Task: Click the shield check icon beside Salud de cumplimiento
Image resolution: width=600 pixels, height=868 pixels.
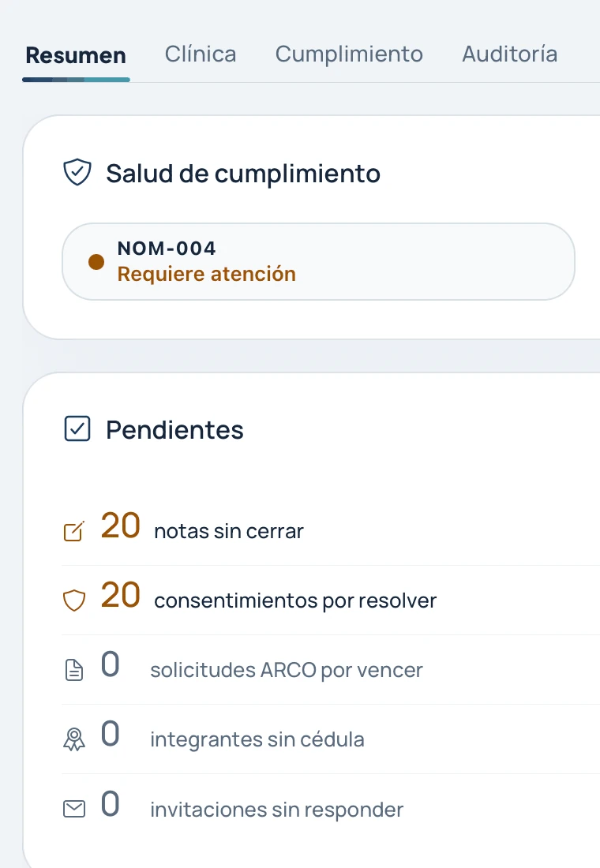Action: click(x=77, y=172)
